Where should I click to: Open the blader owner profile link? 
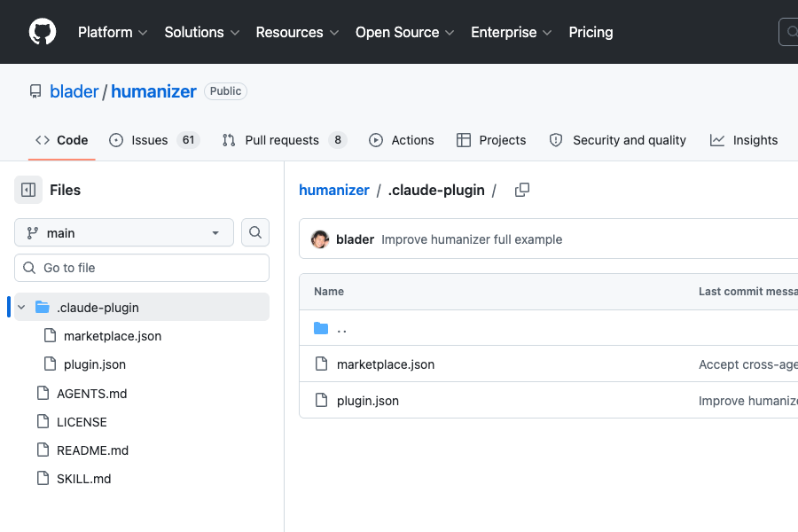coord(74,91)
